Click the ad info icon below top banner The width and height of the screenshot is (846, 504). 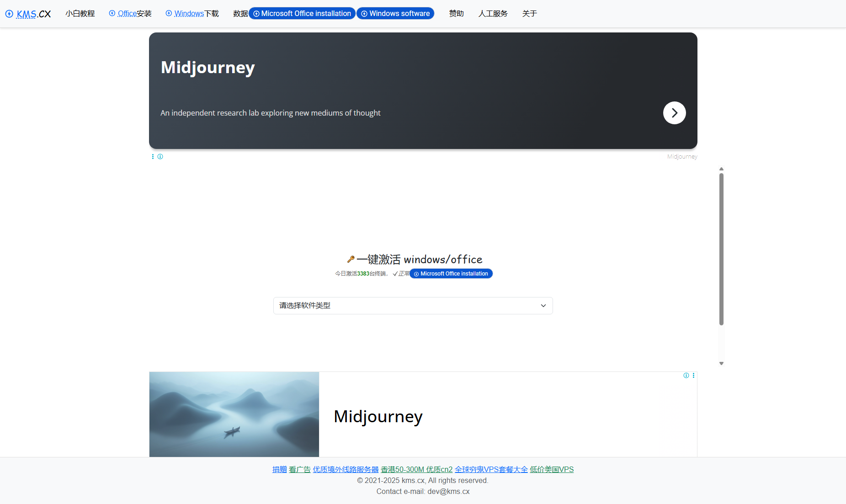click(160, 157)
